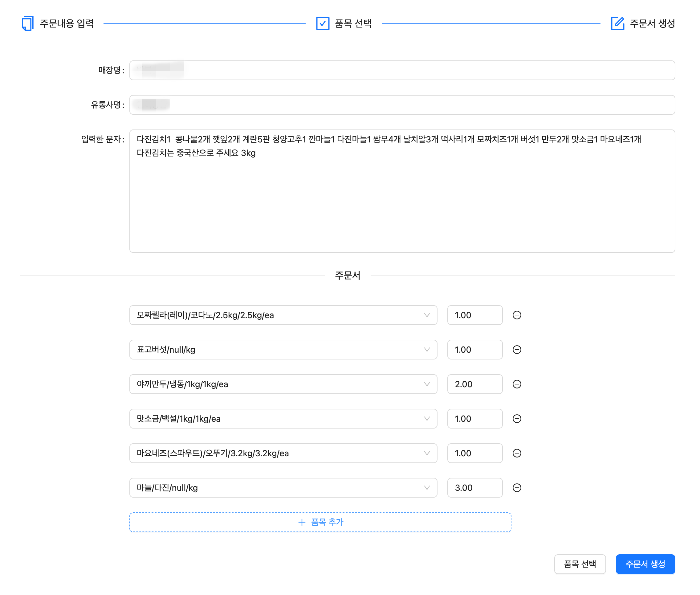Click plus icon in 품목 추가
Viewport: 700px width, 595px height.
point(302,522)
